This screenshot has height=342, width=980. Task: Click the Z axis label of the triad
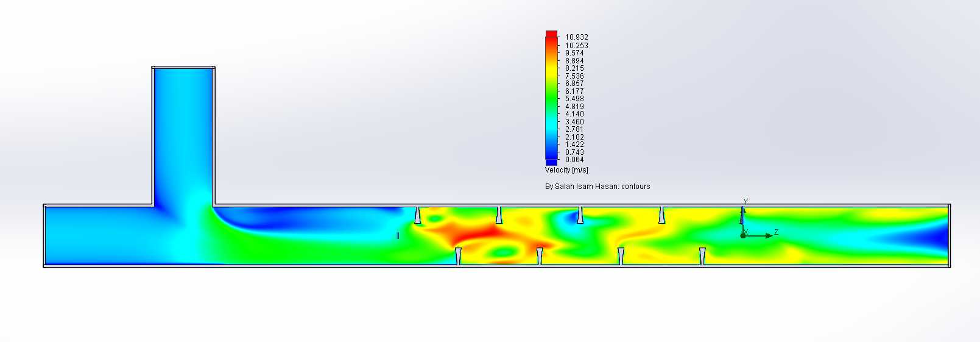click(x=776, y=232)
